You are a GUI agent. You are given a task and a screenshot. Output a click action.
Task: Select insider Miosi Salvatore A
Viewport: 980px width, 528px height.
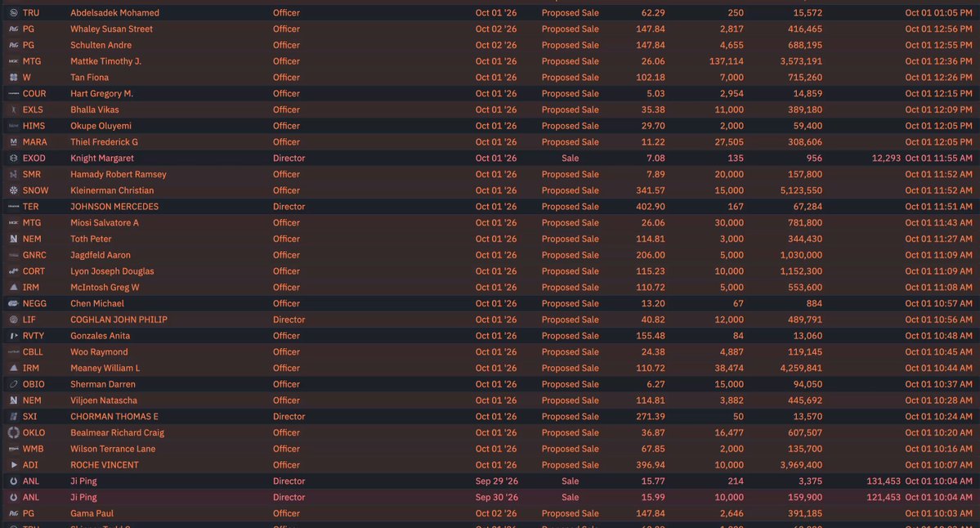click(x=105, y=223)
